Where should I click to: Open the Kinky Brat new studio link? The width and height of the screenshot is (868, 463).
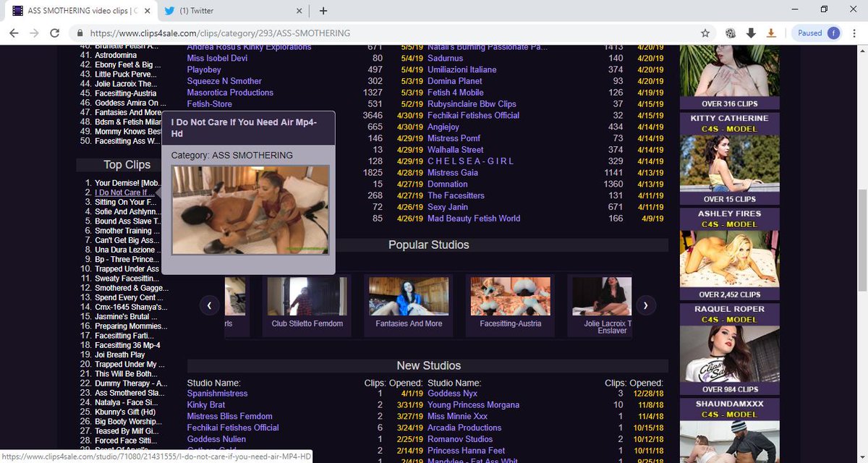[208, 405]
